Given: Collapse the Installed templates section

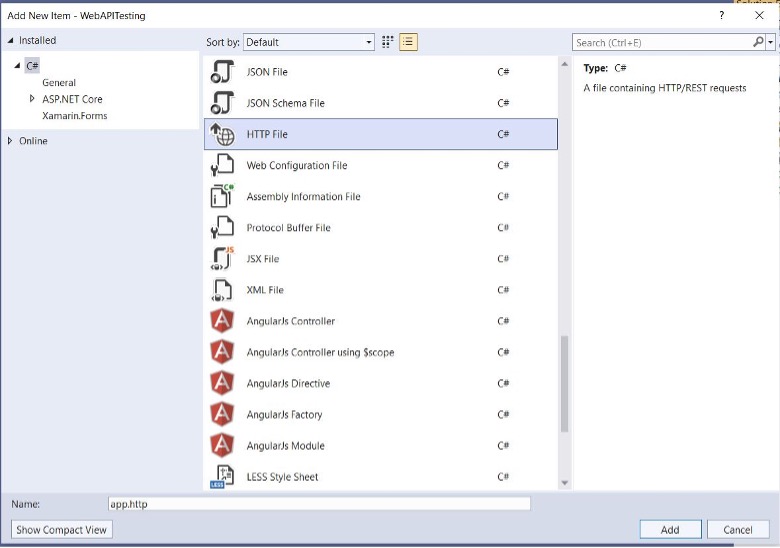Looking at the screenshot, I should click(10, 40).
